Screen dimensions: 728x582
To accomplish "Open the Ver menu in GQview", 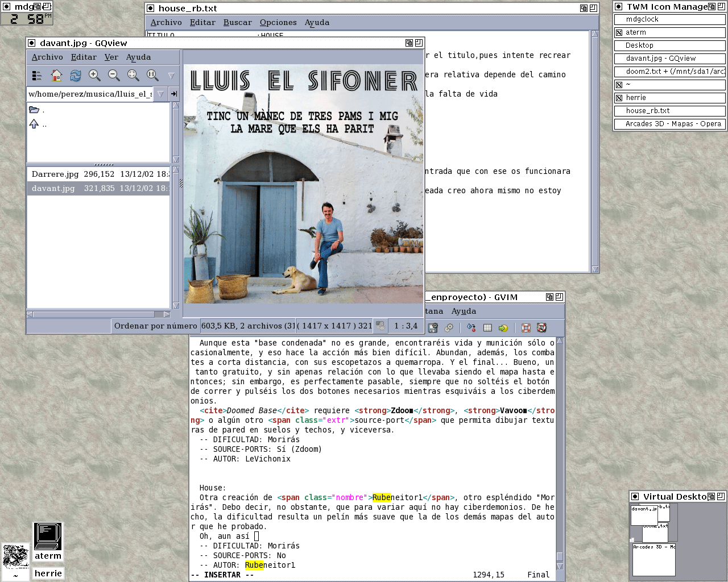I will pos(111,57).
